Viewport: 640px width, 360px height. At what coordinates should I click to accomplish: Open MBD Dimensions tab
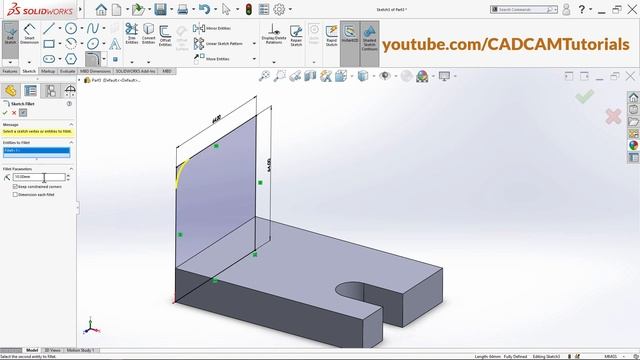(x=95, y=71)
